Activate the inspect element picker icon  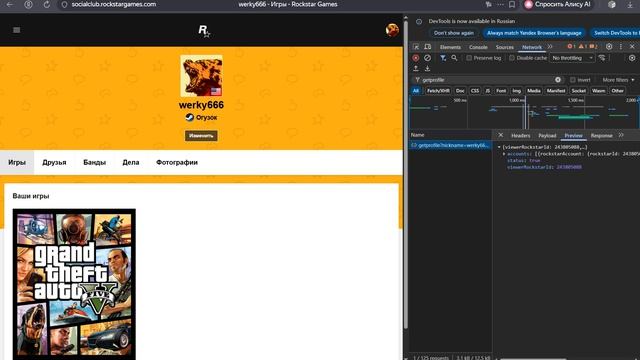(416, 47)
